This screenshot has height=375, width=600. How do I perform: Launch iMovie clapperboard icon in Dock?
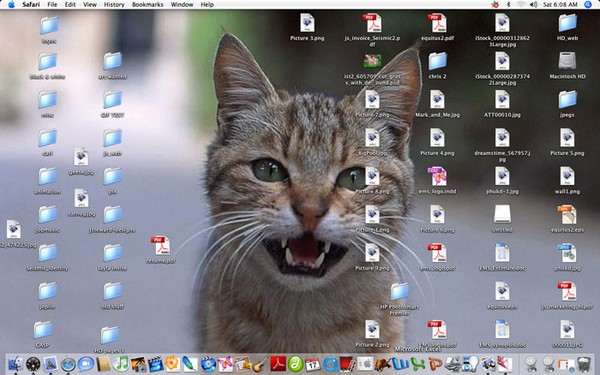155,364
